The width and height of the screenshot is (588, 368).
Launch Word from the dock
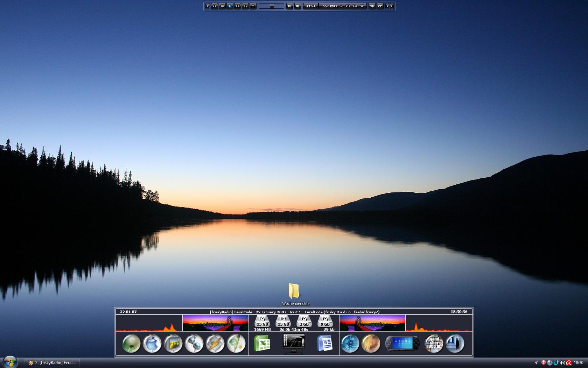(325, 343)
